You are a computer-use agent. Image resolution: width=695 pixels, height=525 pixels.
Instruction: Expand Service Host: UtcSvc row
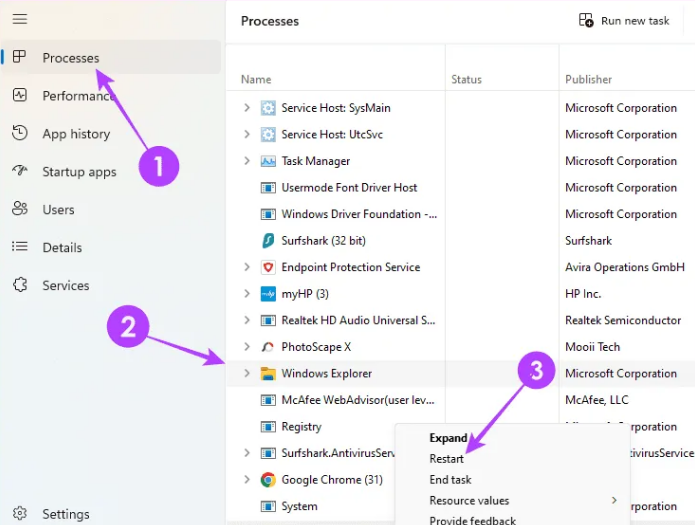click(247, 134)
